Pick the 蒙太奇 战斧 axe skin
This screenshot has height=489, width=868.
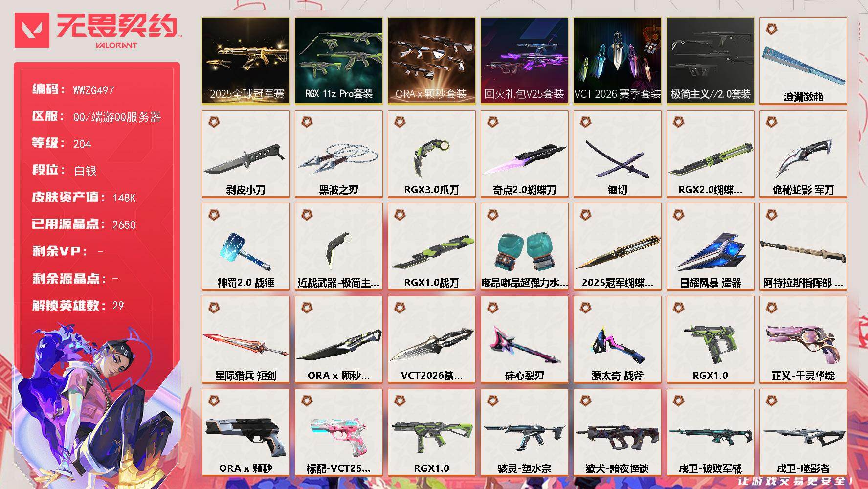click(x=617, y=339)
